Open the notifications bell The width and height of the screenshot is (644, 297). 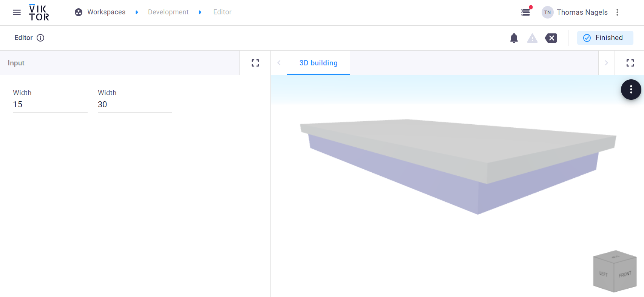(x=514, y=38)
